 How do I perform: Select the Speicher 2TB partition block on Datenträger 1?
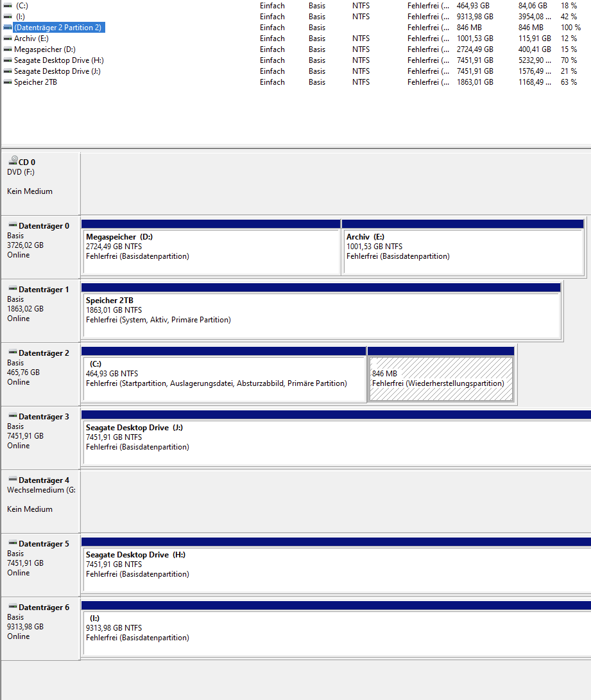point(321,311)
